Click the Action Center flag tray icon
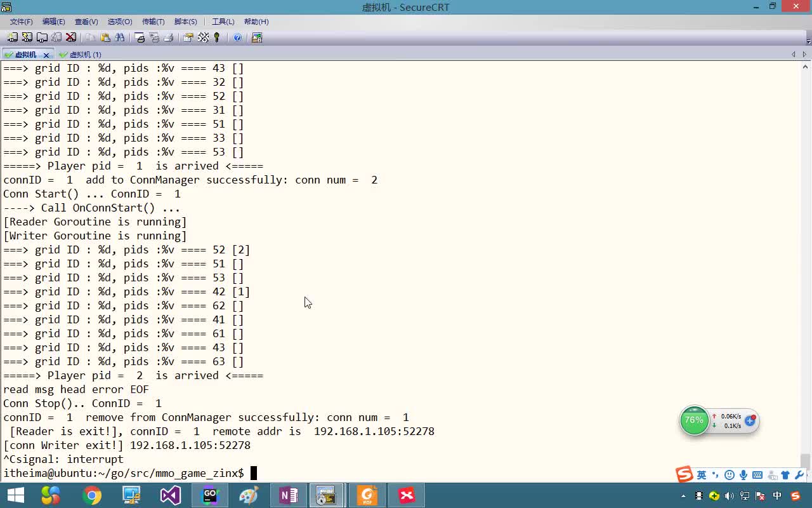This screenshot has width=812, height=508. pyautogui.click(x=760, y=496)
